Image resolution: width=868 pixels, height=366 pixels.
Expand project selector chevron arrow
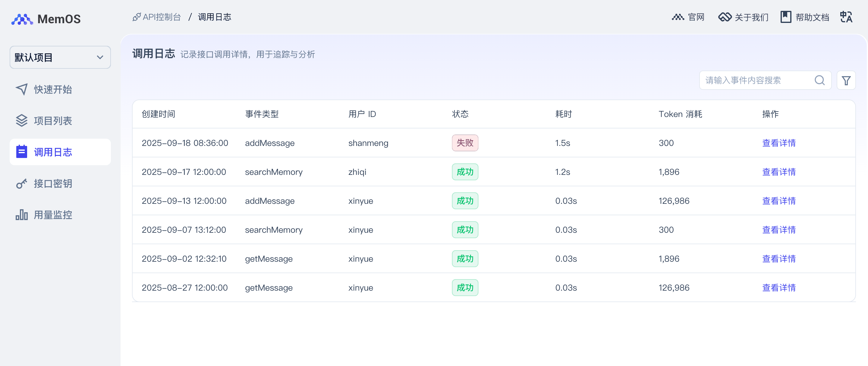[x=100, y=58]
